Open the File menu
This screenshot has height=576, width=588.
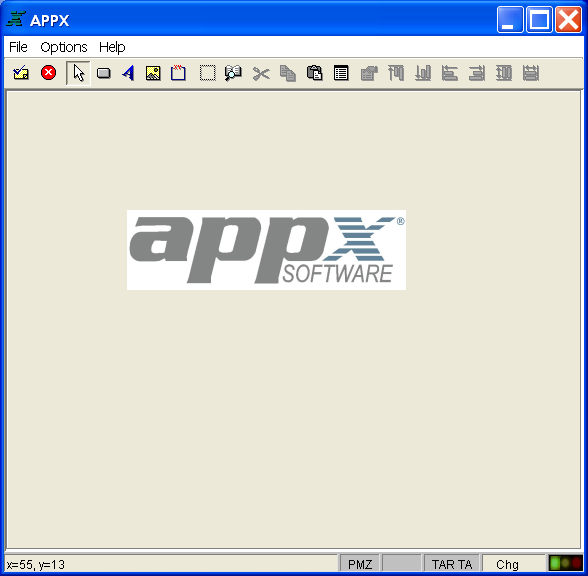click(18, 47)
